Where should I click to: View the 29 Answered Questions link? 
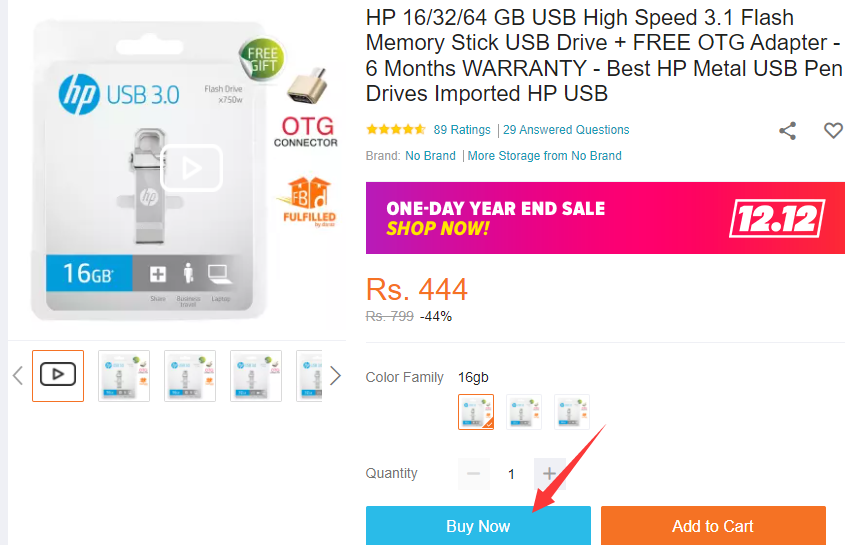point(566,130)
